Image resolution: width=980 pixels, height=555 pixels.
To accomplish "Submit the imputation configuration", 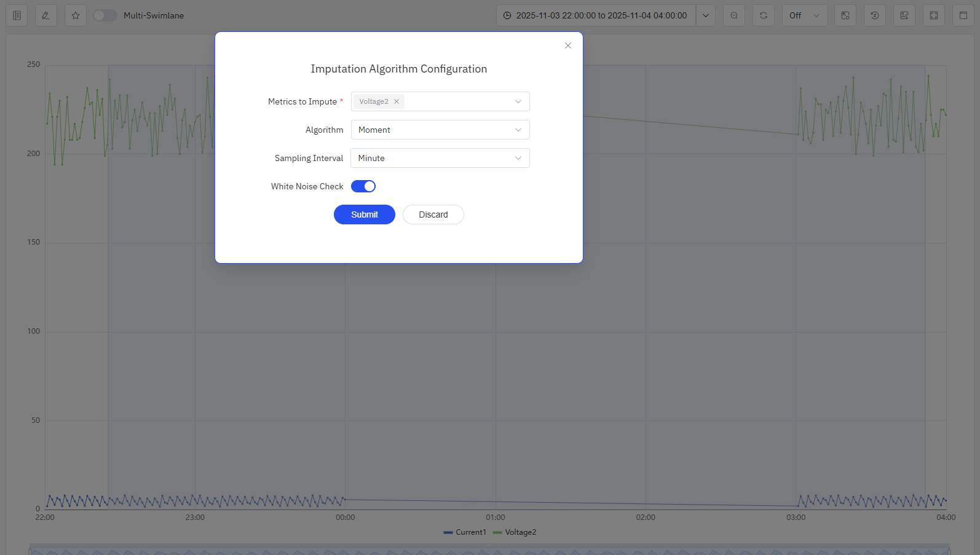I will coord(364,215).
